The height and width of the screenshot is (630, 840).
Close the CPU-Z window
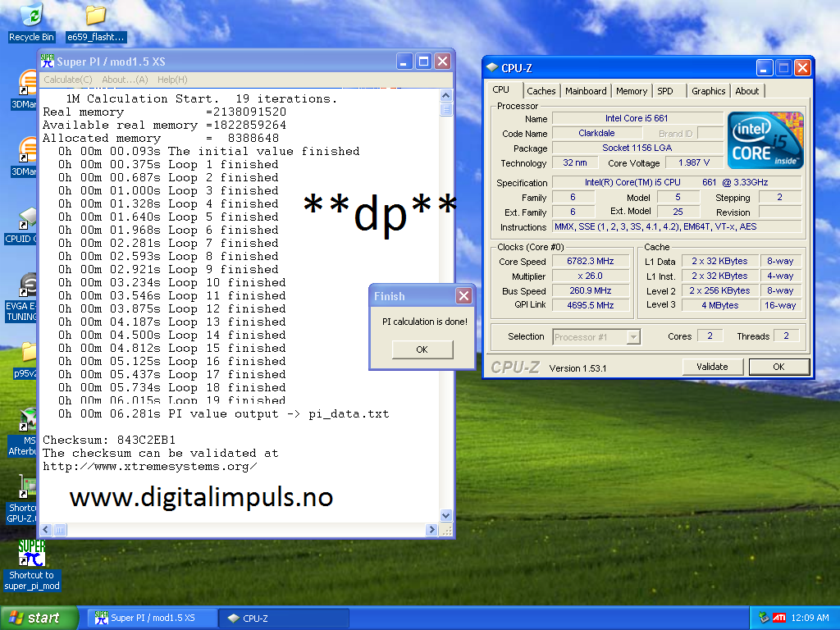[x=802, y=67]
